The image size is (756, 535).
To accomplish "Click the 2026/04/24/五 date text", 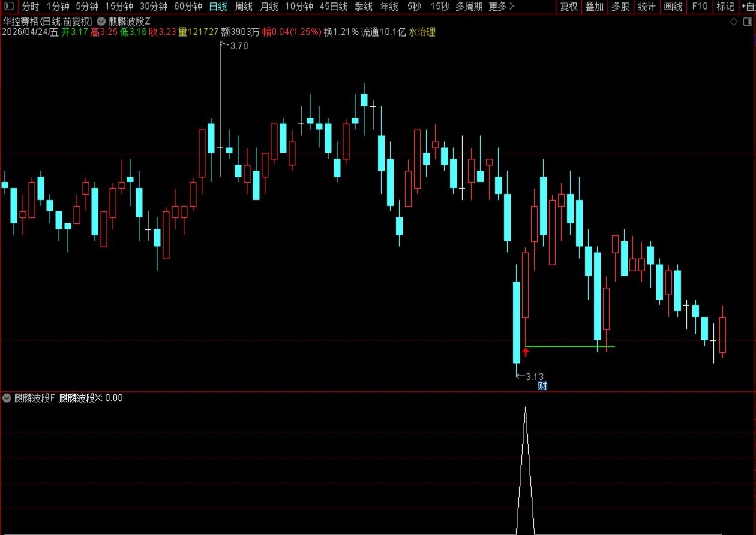I will 31,32.
